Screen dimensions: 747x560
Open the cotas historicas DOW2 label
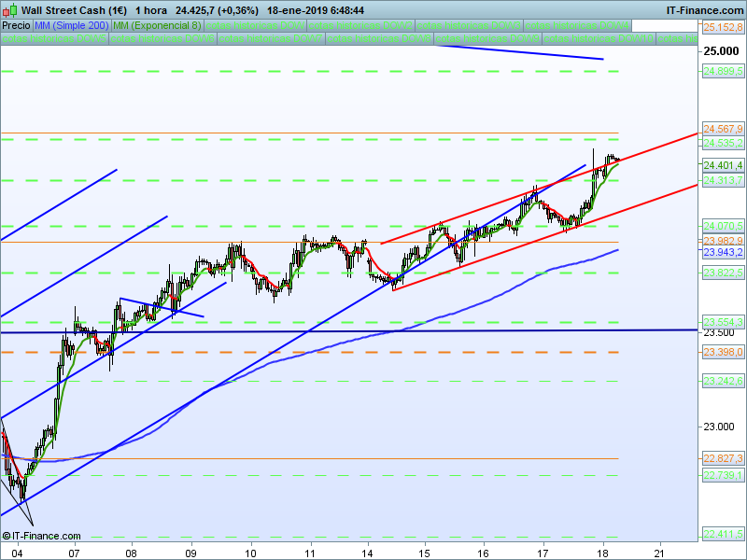point(360,26)
